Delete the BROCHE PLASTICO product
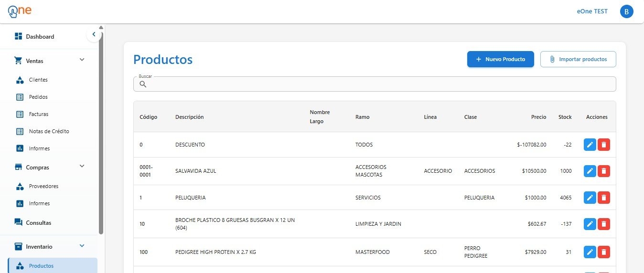 (604, 224)
